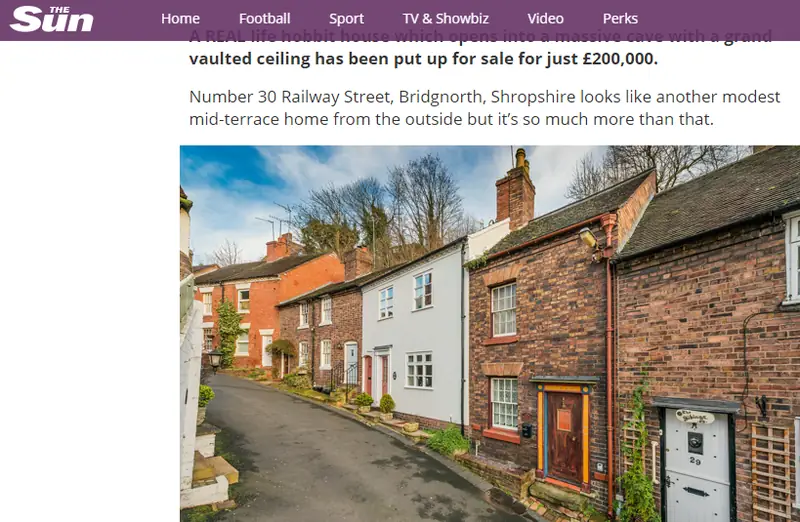Go to the Football section
The height and width of the screenshot is (522, 800).
264,19
